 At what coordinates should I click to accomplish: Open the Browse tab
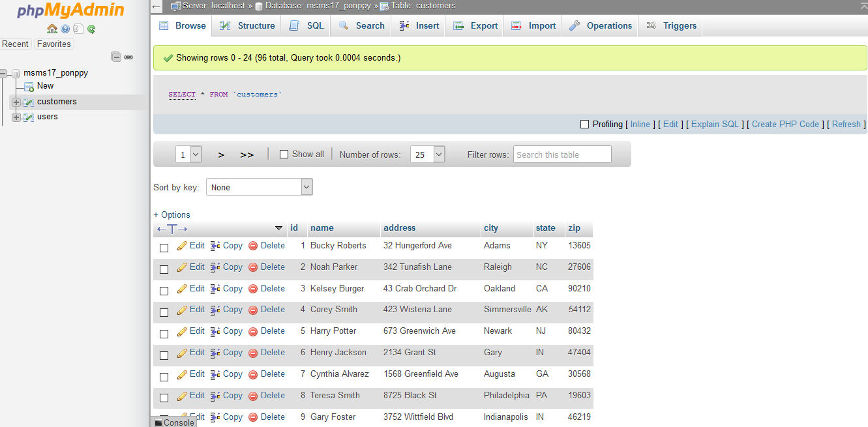[x=183, y=25]
